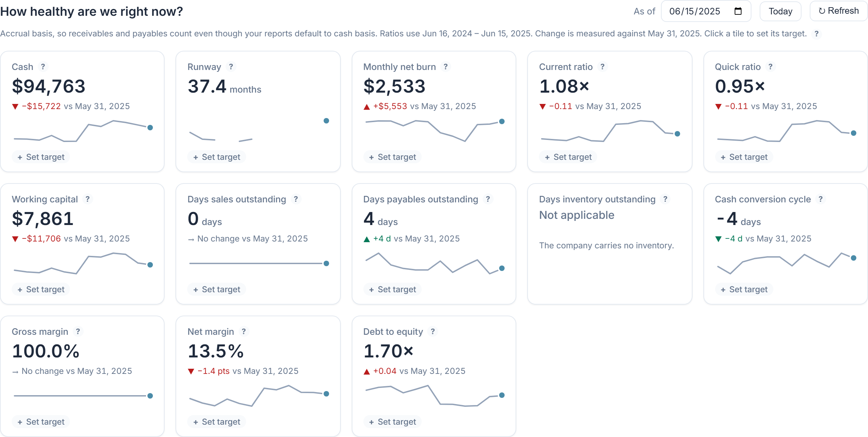Show the Gross margin help tooltip
Viewport: 868px width, 437px height.
point(78,331)
